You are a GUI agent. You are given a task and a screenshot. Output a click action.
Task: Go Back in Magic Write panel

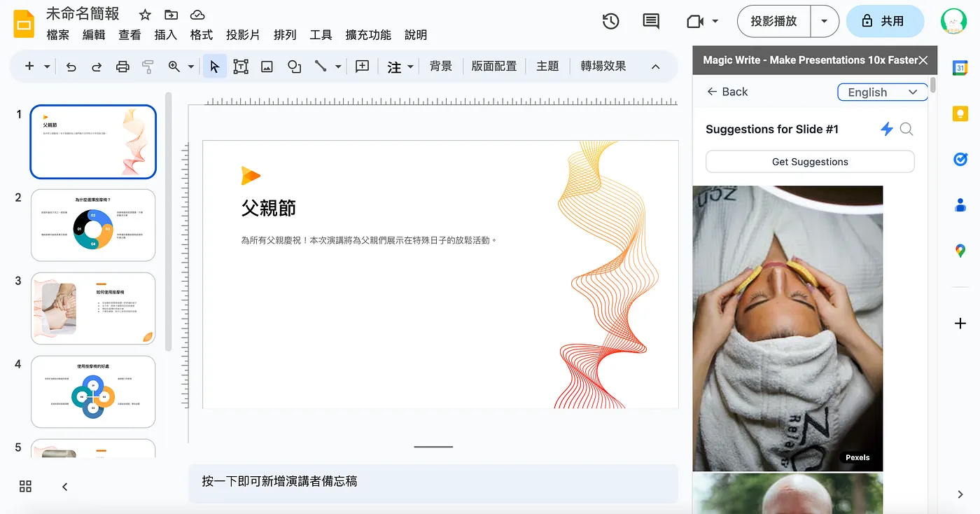727,92
